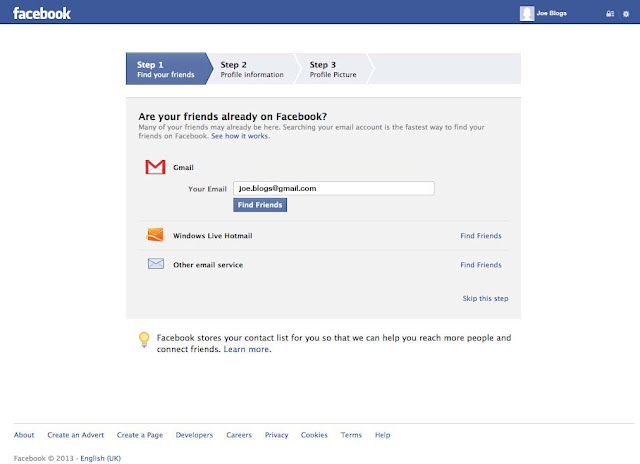The height and width of the screenshot is (464, 640).
Task: Open the English (UK) language selector
Action: pos(100,458)
